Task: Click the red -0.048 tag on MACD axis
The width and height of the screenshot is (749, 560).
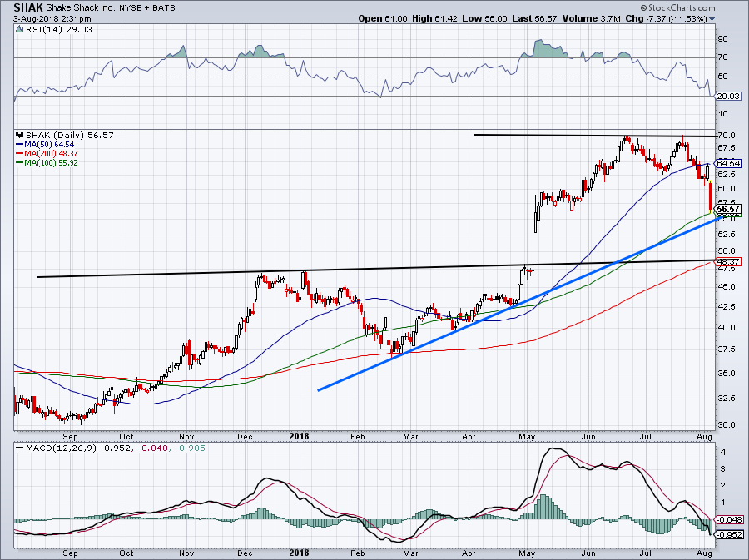Action: [729, 520]
